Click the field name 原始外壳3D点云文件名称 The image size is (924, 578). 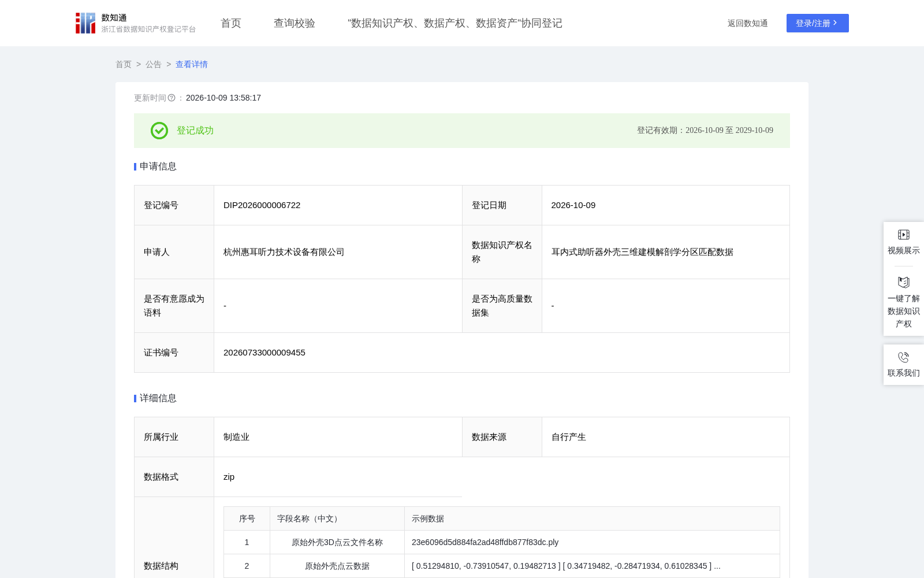[337, 542]
